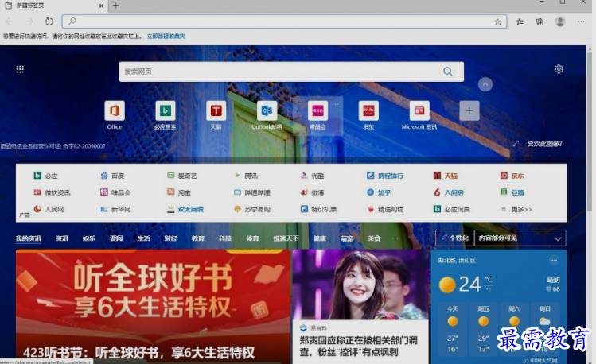Show more feed categories ellipsis
Viewport: 596px width, 364px height.
tap(395, 238)
